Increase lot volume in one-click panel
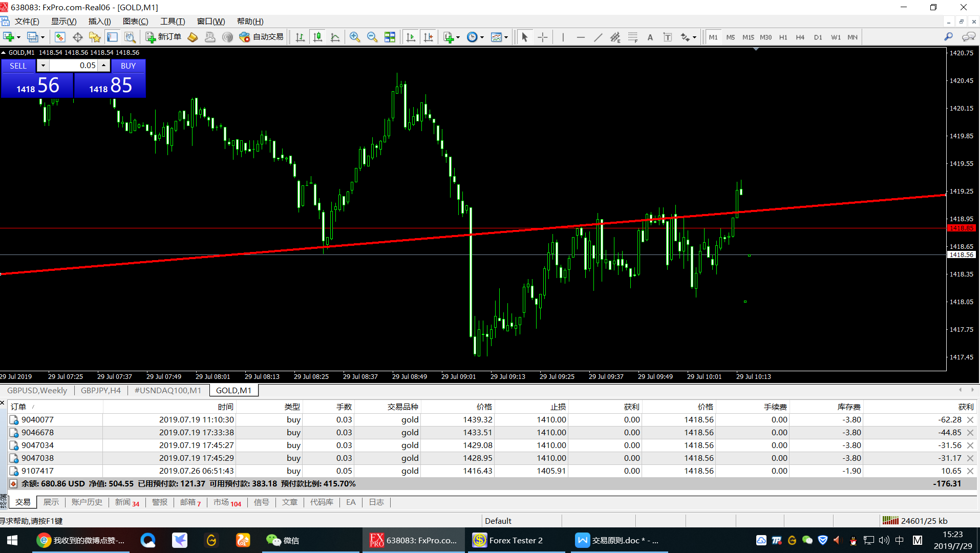 (104, 66)
